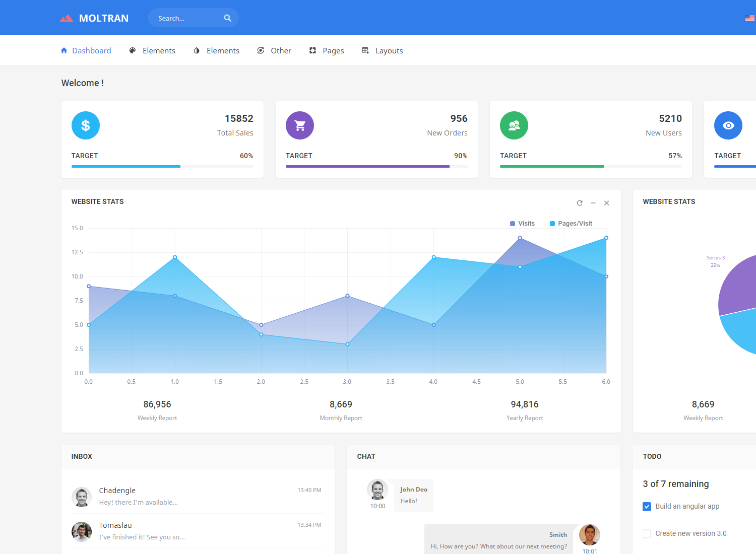The height and width of the screenshot is (554, 756).
Task: Open the Other menu
Action: point(275,50)
